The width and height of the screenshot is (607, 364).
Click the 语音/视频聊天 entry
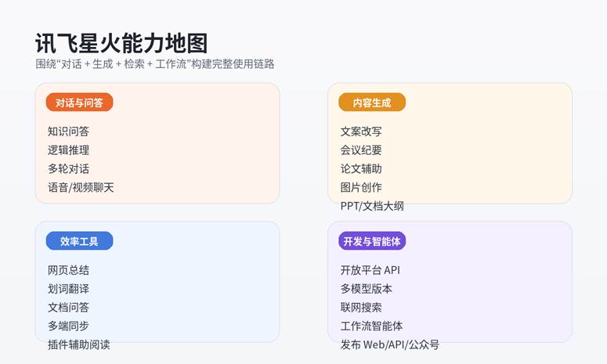click(81, 188)
